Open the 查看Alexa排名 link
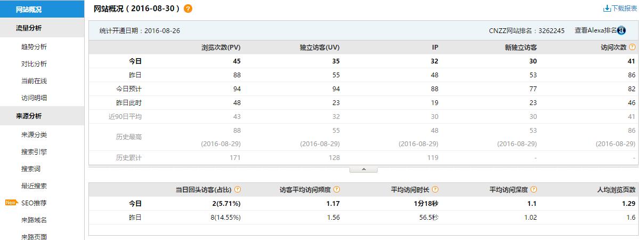This screenshot has height=240, width=644. [x=595, y=30]
